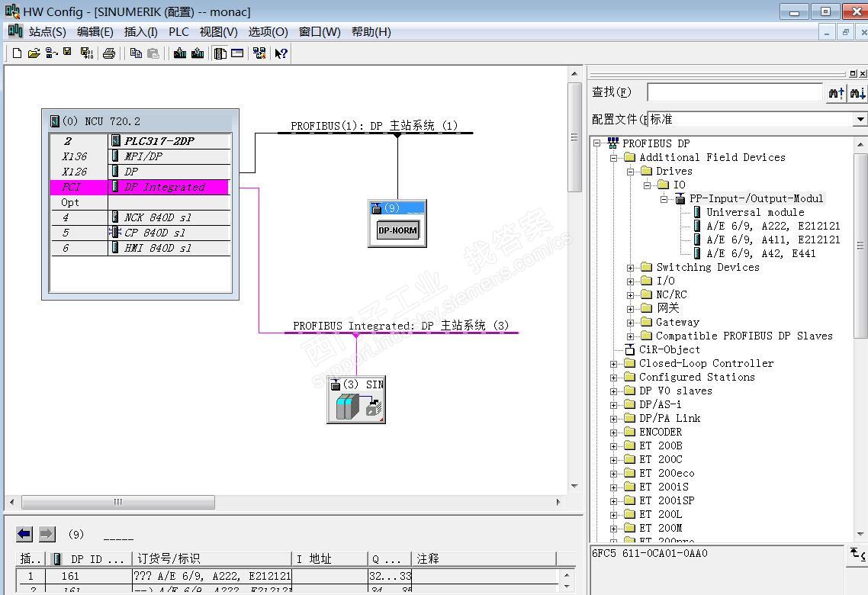This screenshot has height=595, width=868.
Task: Open the 选项(O) menu
Action: pos(268,32)
